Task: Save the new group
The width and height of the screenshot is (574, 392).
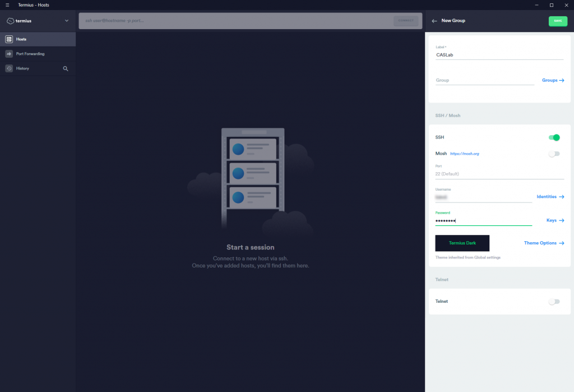Action: (558, 21)
